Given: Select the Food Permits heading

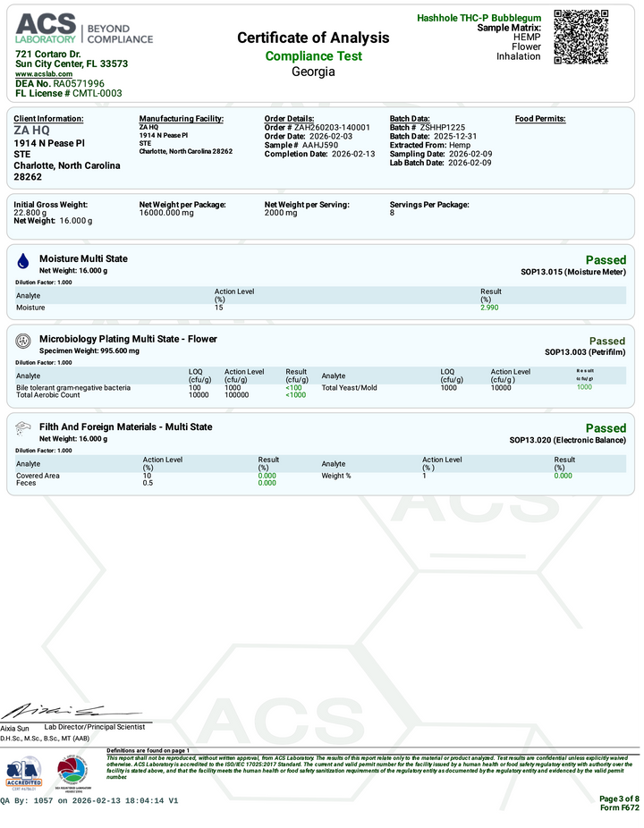Looking at the screenshot, I should (x=540, y=119).
